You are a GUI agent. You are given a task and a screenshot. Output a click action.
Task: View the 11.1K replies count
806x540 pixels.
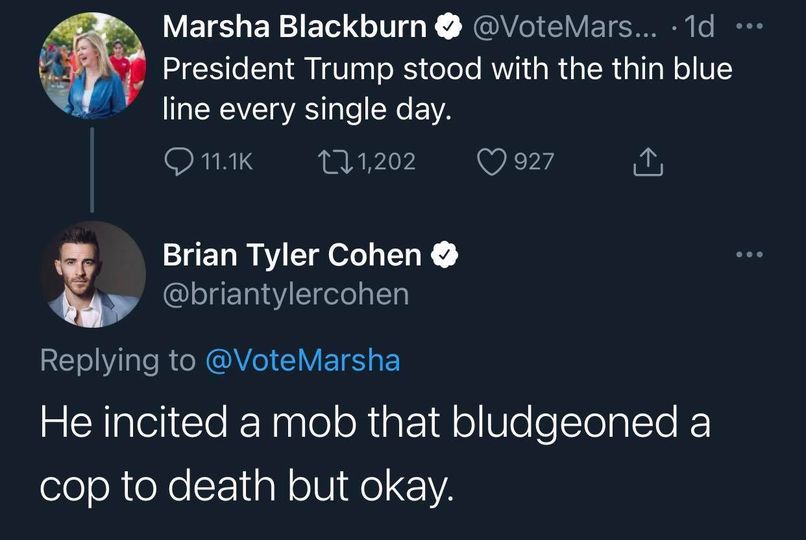(x=227, y=161)
